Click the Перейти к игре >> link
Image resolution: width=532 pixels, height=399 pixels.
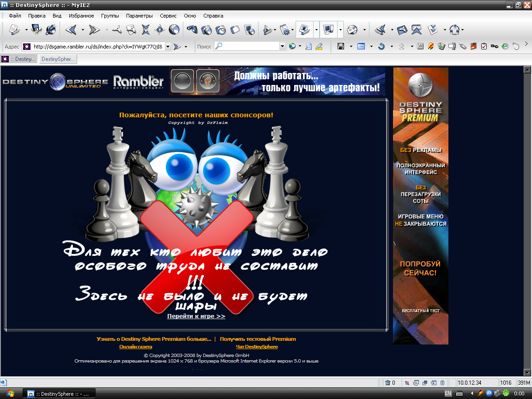click(196, 316)
